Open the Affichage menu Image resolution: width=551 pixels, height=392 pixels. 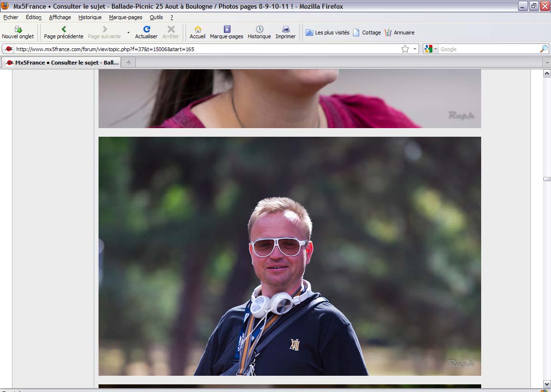pyautogui.click(x=60, y=17)
